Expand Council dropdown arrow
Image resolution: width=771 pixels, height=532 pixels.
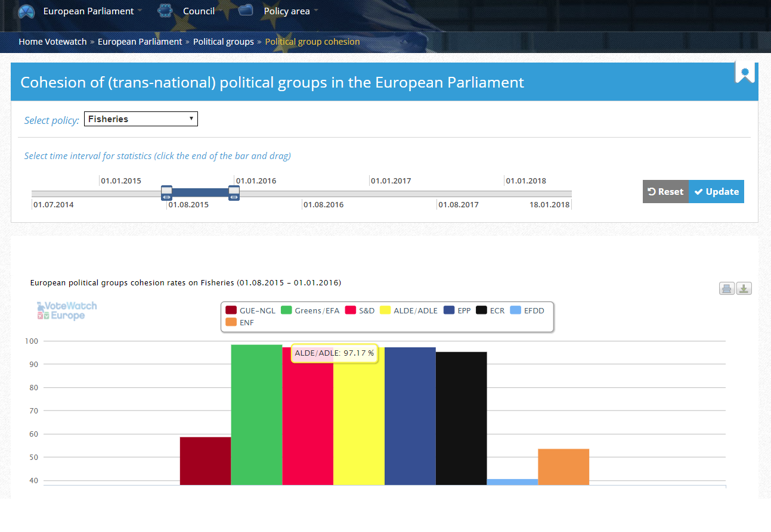click(x=220, y=11)
